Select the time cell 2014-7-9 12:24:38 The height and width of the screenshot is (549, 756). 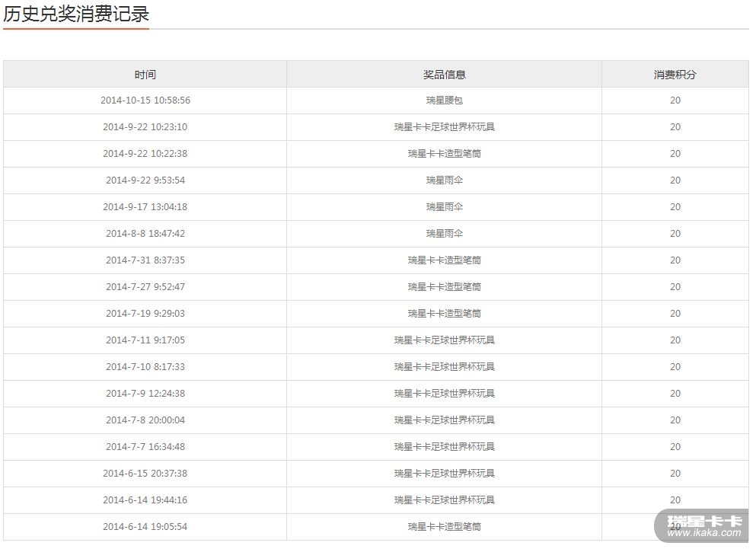click(x=145, y=393)
